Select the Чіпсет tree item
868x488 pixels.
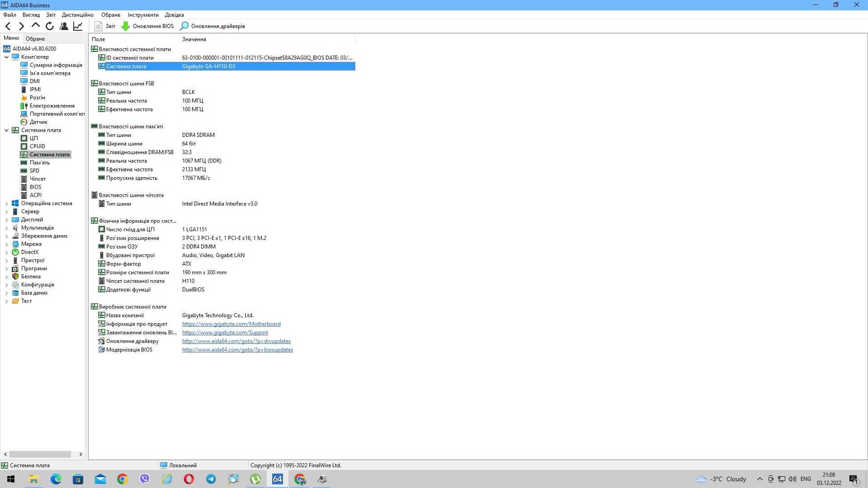[x=38, y=179]
